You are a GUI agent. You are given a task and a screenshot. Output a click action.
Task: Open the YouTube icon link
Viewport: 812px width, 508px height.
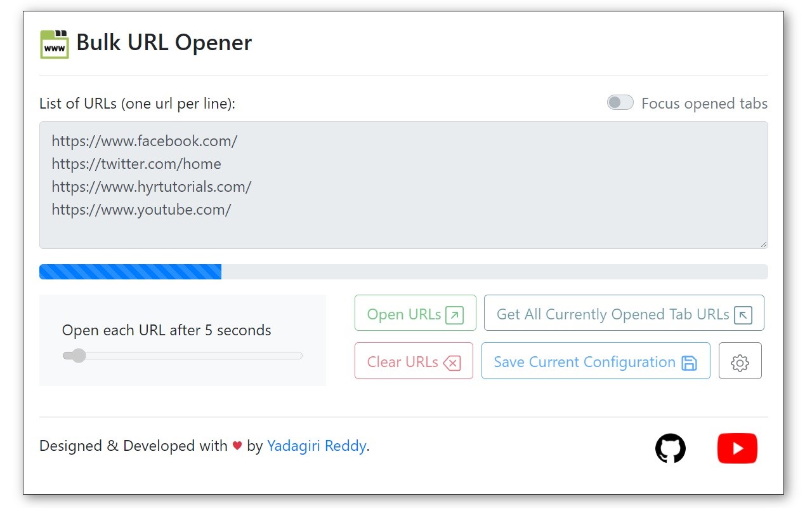tap(737, 448)
